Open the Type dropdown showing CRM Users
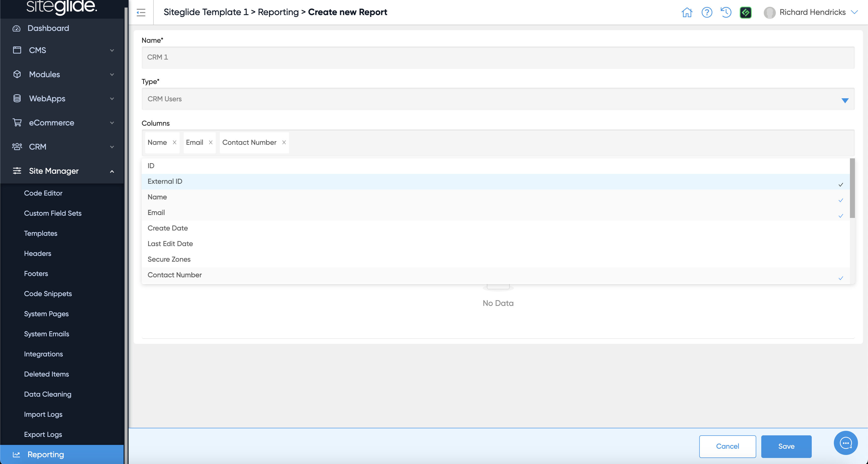 [x=498, y=99]
